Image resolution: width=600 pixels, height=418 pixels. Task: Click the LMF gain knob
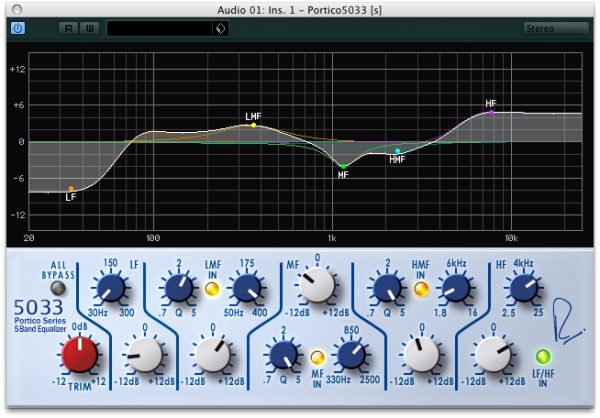pyautogui.click(x=213, y=354)
